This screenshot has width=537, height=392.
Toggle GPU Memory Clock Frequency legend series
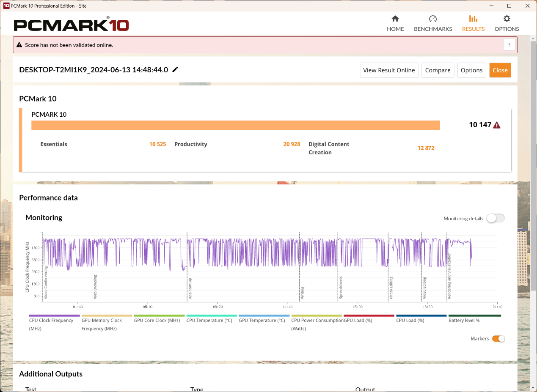point(107,323)
